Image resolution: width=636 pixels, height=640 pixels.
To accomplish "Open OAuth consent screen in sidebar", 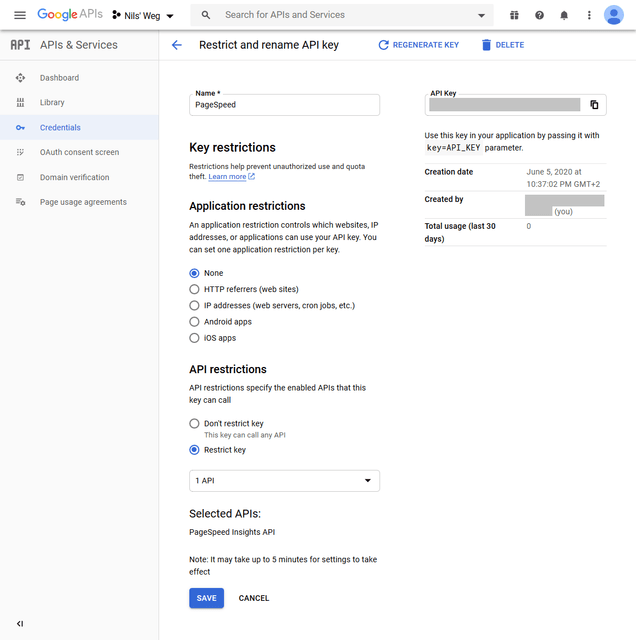I will point(79,152).
